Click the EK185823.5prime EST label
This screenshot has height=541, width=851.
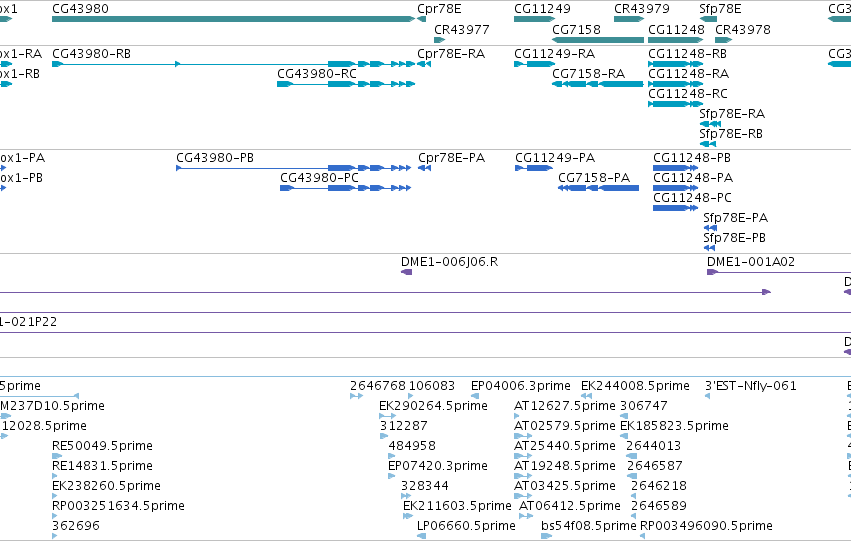tap(674, 426)
